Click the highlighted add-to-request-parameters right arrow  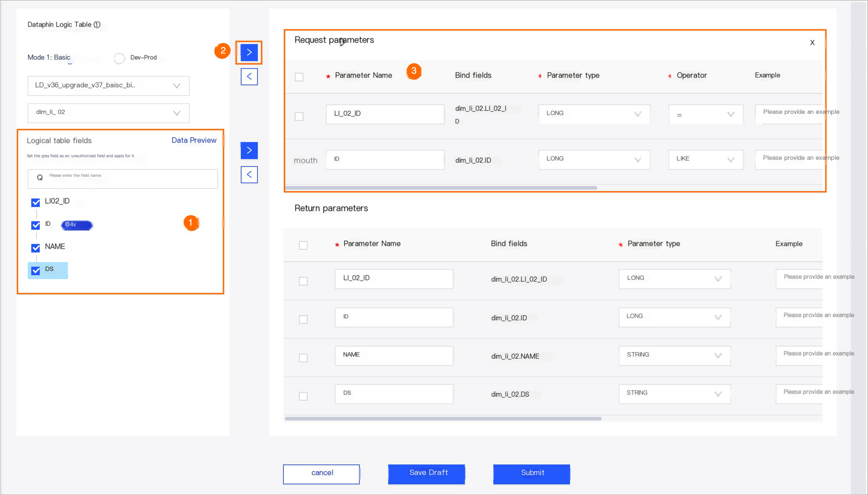[x=249, y=52]
